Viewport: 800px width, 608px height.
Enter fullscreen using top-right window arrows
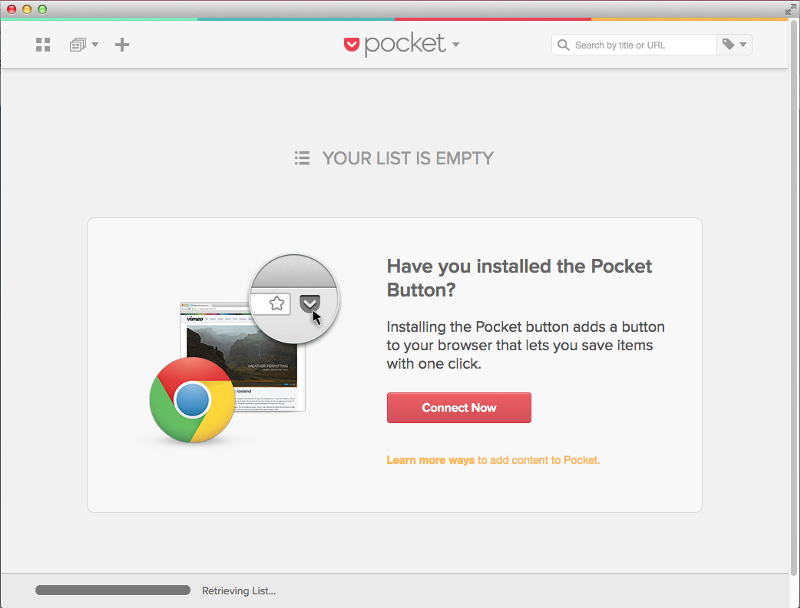(791, 8)
